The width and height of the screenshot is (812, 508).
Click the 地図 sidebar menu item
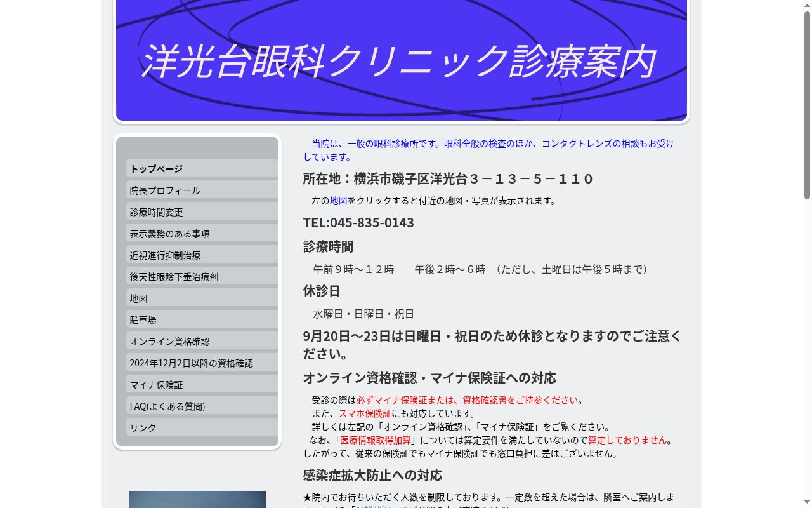[202, 298]
